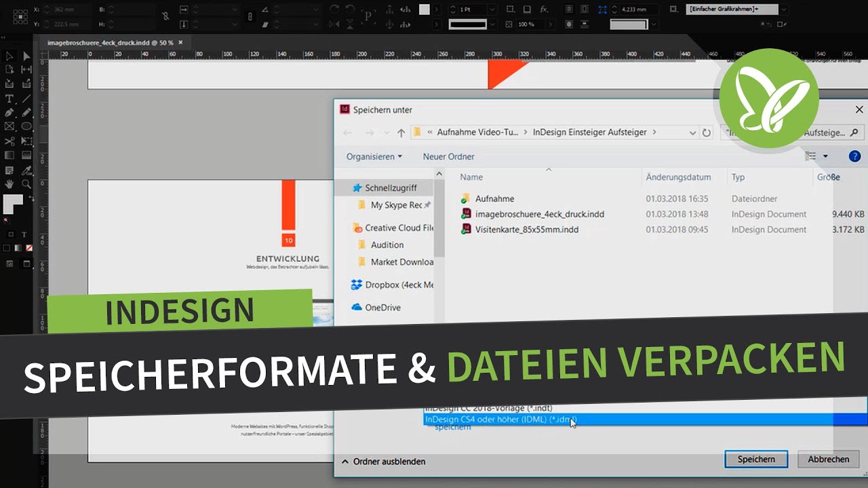Select the Content Collector tool
The width and height of the screenshot is (868, 488).
pyautogui.click(x=9, y=84)
